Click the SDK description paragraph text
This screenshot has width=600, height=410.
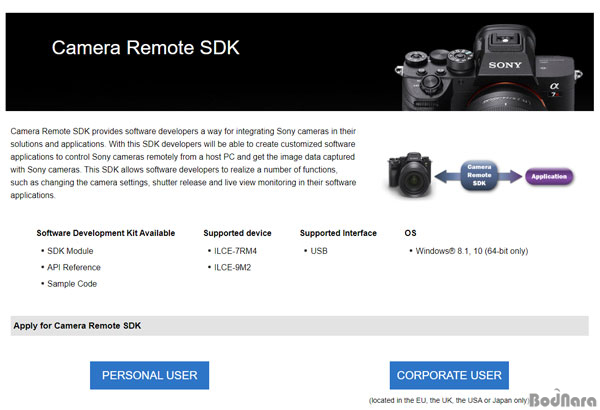pyautogui.click(x=183, y=163)
